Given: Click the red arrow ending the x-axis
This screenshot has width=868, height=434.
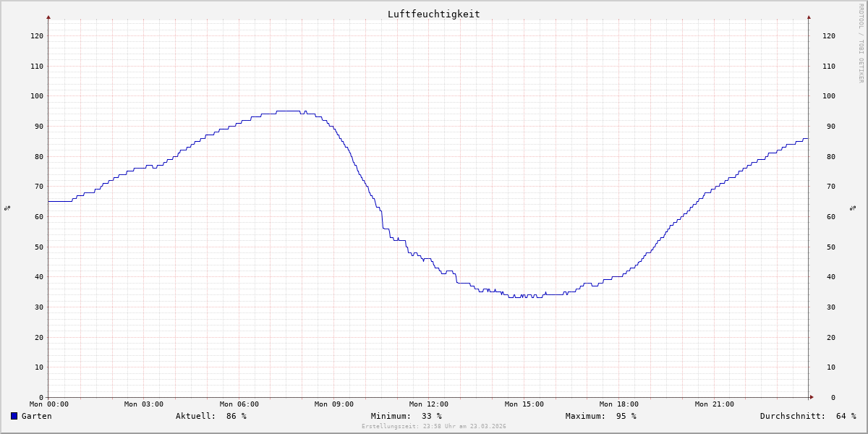Looking at the screenshot, I should click(x=812, y=397).
